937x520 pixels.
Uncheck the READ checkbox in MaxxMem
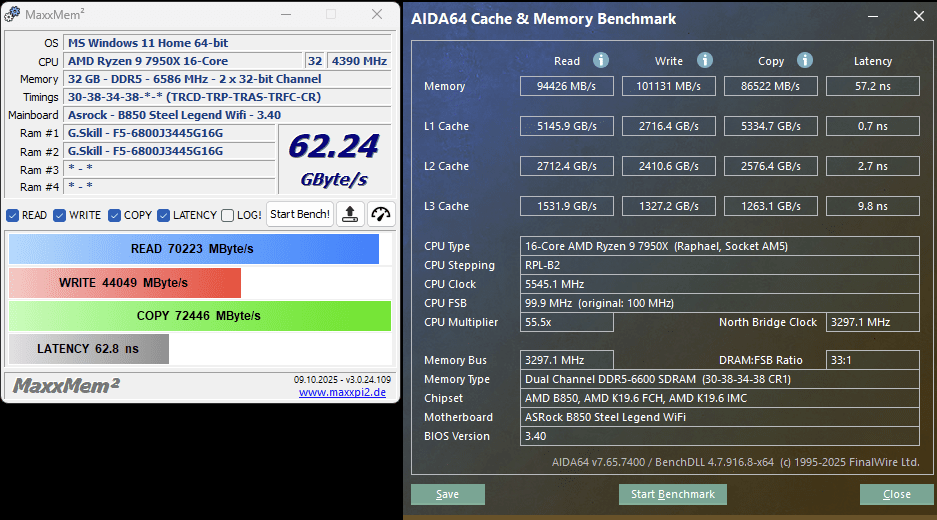(x=13, y=215)
